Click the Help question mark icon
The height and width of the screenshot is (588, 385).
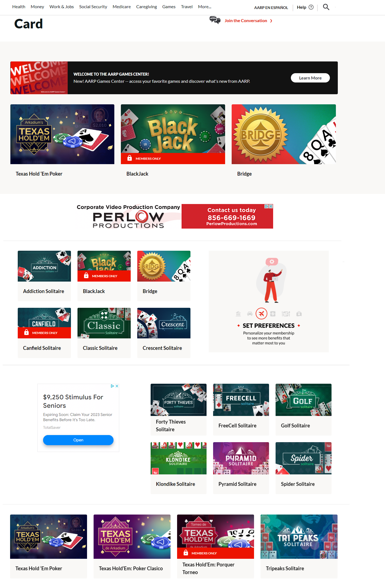click(x=311, y=7)
